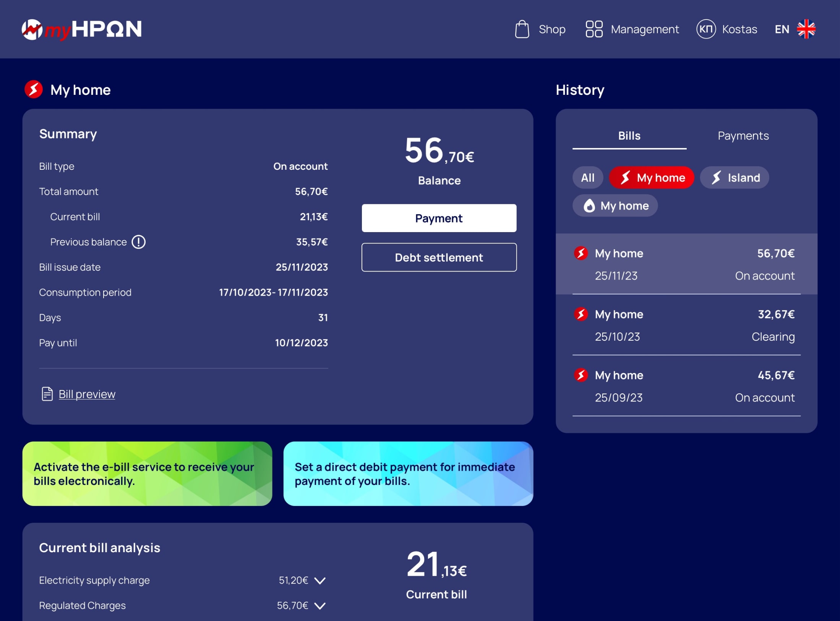Toggle the Island filter chip

click(x=734, y=177)
